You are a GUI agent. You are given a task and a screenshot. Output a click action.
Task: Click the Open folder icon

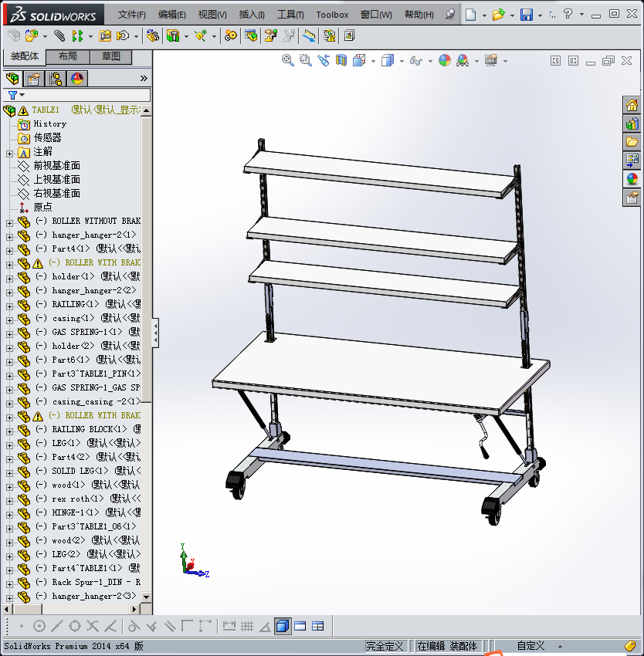(x=498, y=15)
